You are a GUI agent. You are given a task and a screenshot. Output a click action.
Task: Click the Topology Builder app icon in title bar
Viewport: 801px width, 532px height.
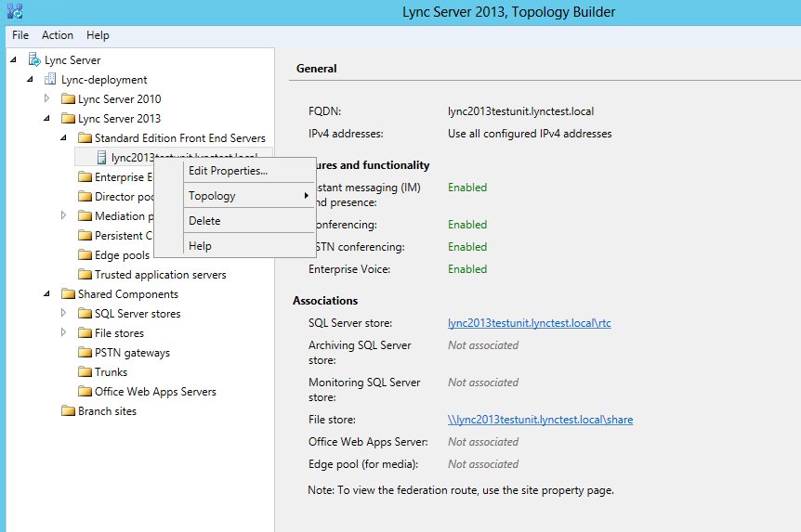13,12
